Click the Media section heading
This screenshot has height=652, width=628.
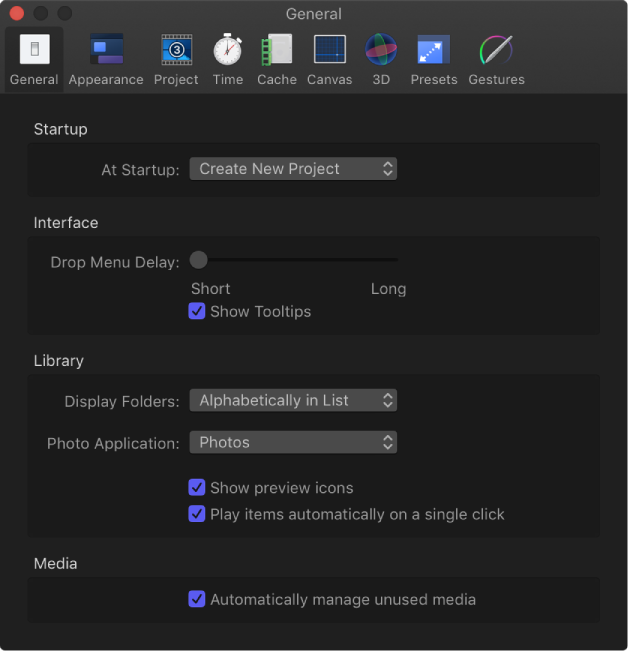55,564
